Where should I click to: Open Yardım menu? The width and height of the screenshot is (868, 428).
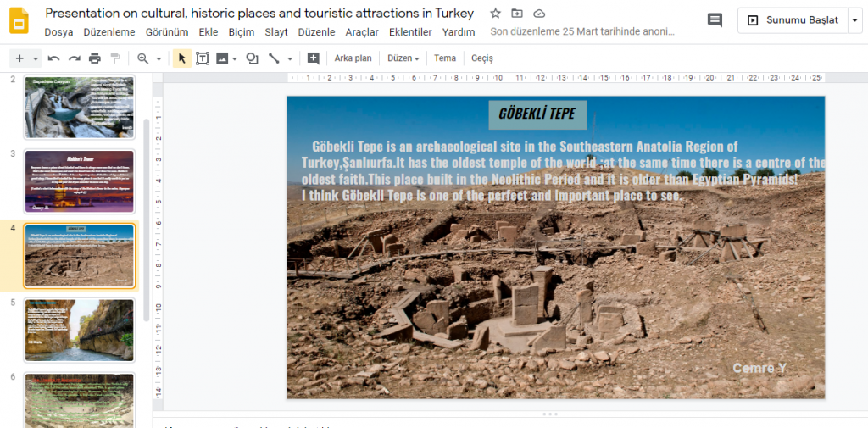[x=459, y=32]
